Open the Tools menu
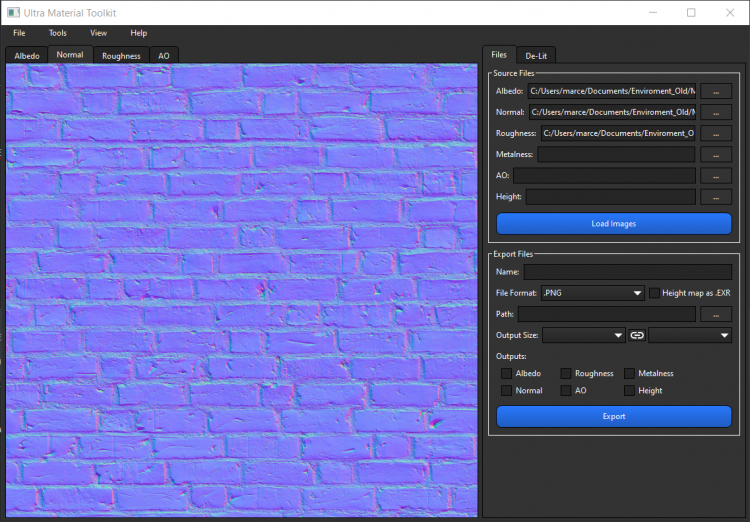 pyautogui.click(x=58, y=33)
